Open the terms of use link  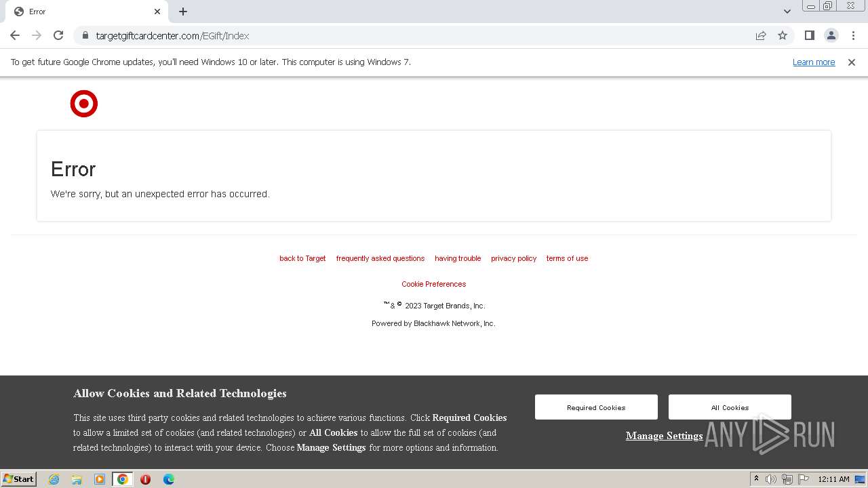click(x=567, y=258)
